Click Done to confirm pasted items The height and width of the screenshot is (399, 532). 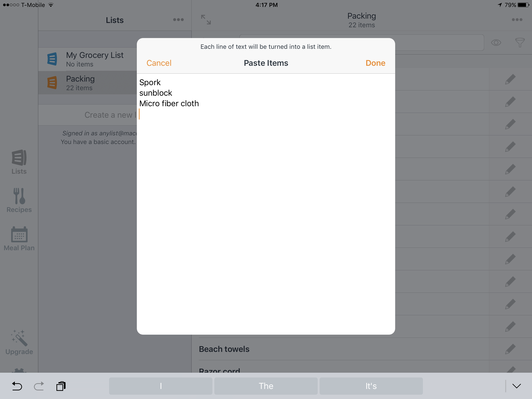(375, 63)
